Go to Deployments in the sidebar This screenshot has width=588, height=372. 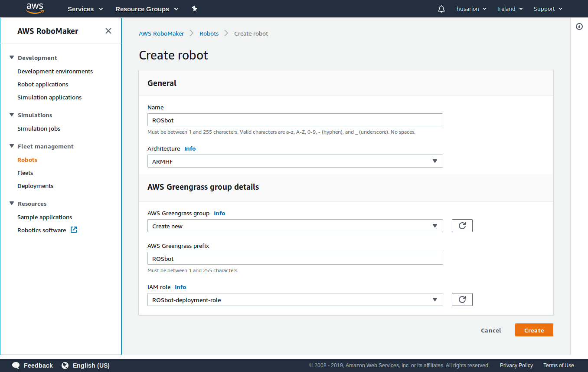point(36,186)
